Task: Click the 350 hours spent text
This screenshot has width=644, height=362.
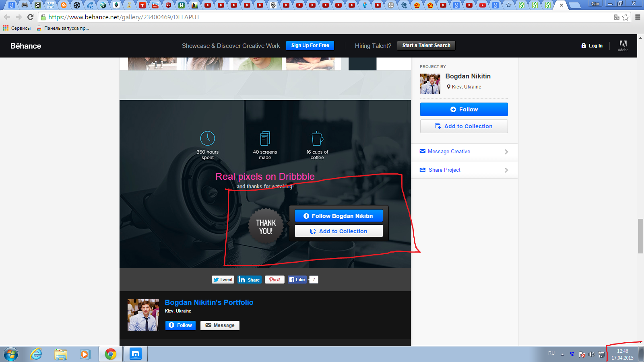Action: point(208,155)
